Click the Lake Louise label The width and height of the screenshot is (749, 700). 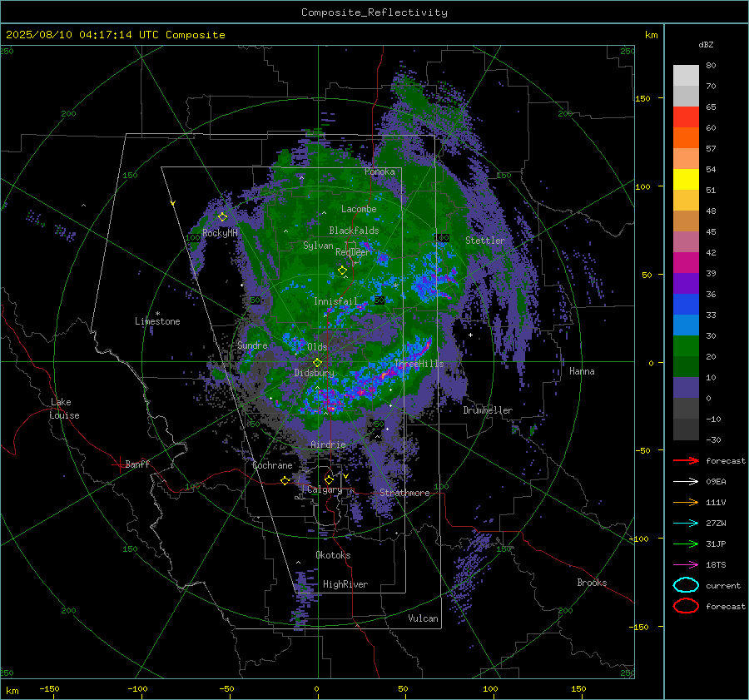point(64,409)
